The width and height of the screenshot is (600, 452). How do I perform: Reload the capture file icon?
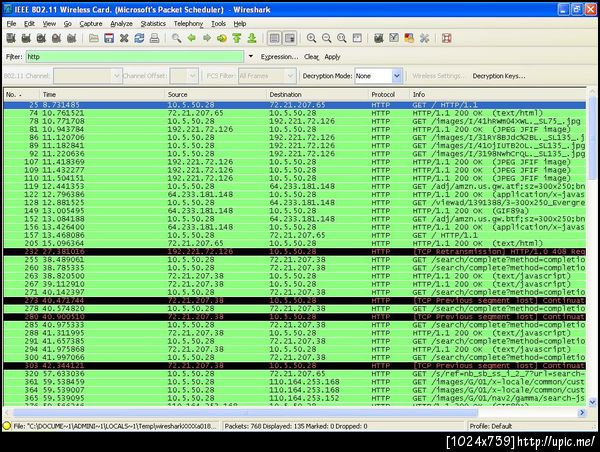pyautogui.click(x=139, y=38)
